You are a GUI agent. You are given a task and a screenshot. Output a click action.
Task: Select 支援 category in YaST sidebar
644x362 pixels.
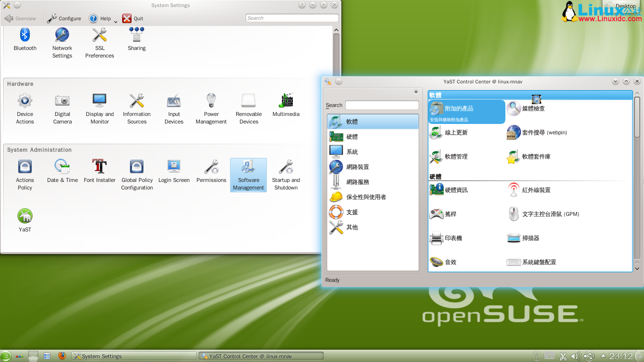tap(373, 212)
